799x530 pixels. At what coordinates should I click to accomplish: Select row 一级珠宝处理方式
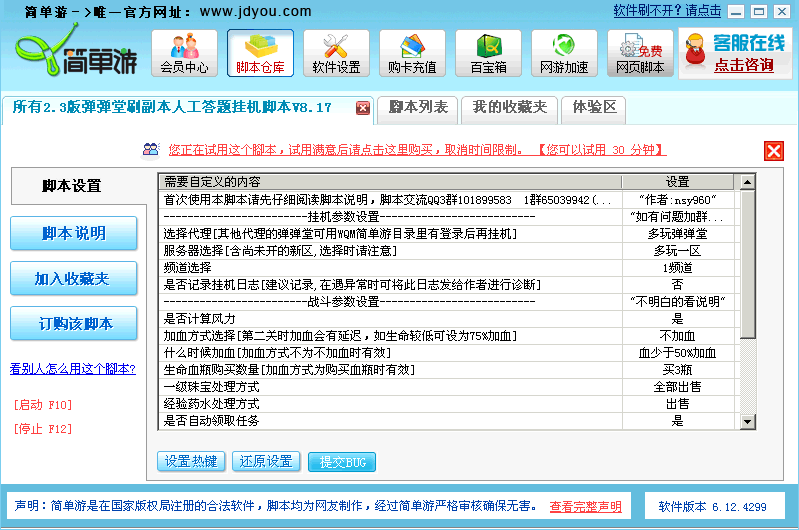click(390, 387)
